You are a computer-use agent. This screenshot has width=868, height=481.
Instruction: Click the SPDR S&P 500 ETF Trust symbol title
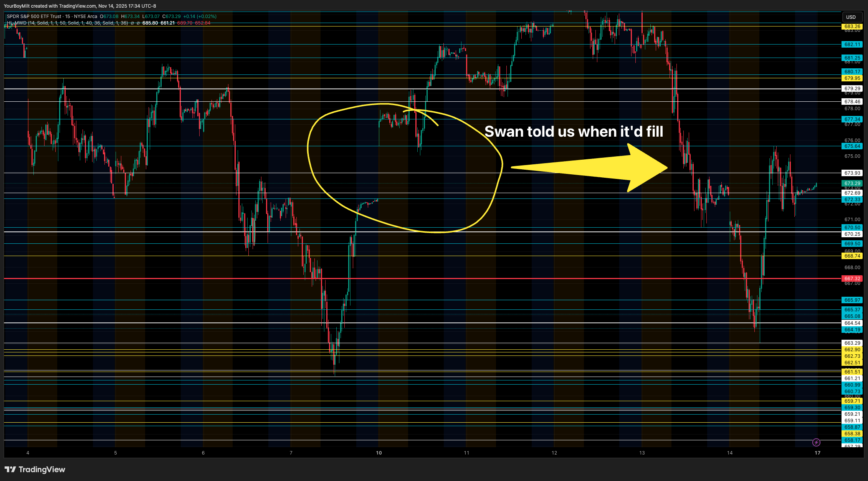click(34, 17)
